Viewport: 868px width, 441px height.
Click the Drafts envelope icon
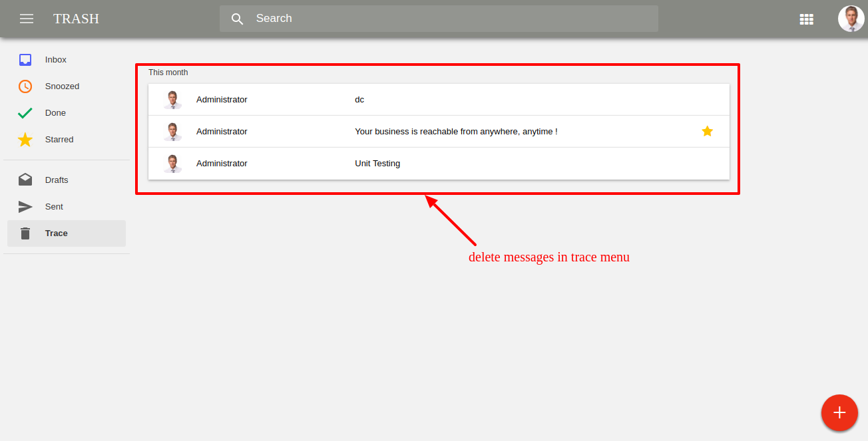[x=25, y=180]
